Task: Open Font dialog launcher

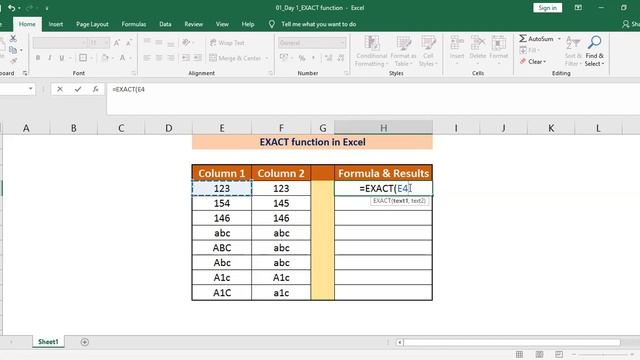Action: pyautogui.click(x=133, y=73)
